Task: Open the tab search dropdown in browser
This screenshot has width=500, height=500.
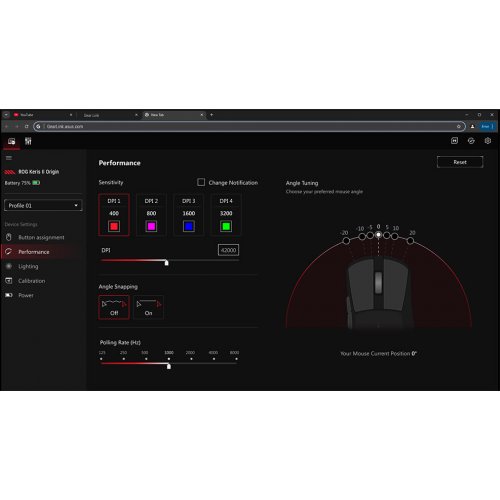Action: [6, 115]
